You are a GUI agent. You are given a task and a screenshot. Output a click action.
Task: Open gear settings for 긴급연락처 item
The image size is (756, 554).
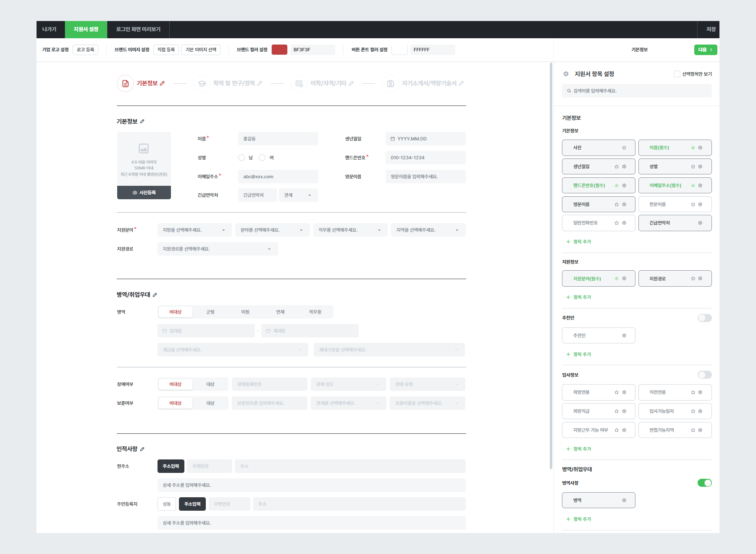point(700,223)
